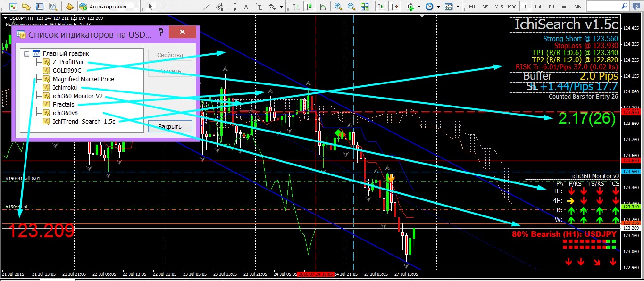
Task: Open the templates icon
Action: (449, 7)
